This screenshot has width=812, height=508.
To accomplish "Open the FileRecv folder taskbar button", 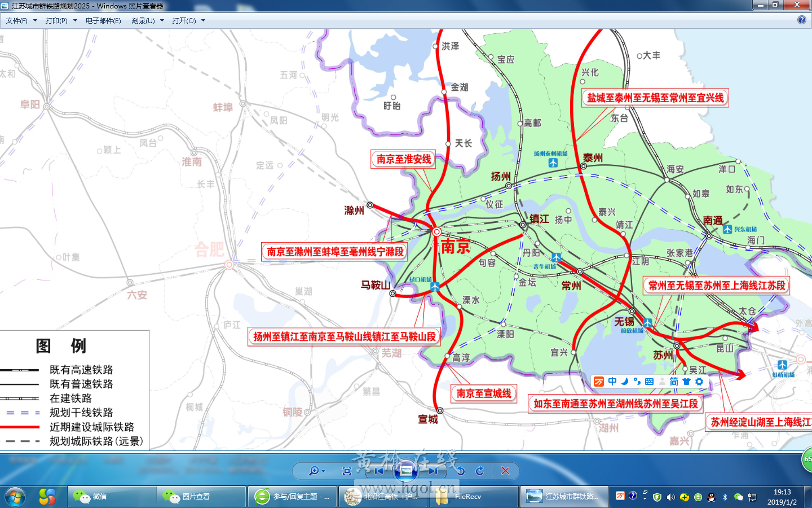I will coord(474,497).
